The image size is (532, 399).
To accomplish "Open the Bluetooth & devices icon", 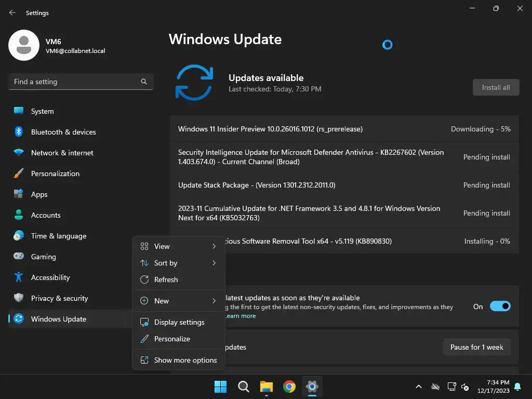I will pyautogui.click(x=19, y=131).
